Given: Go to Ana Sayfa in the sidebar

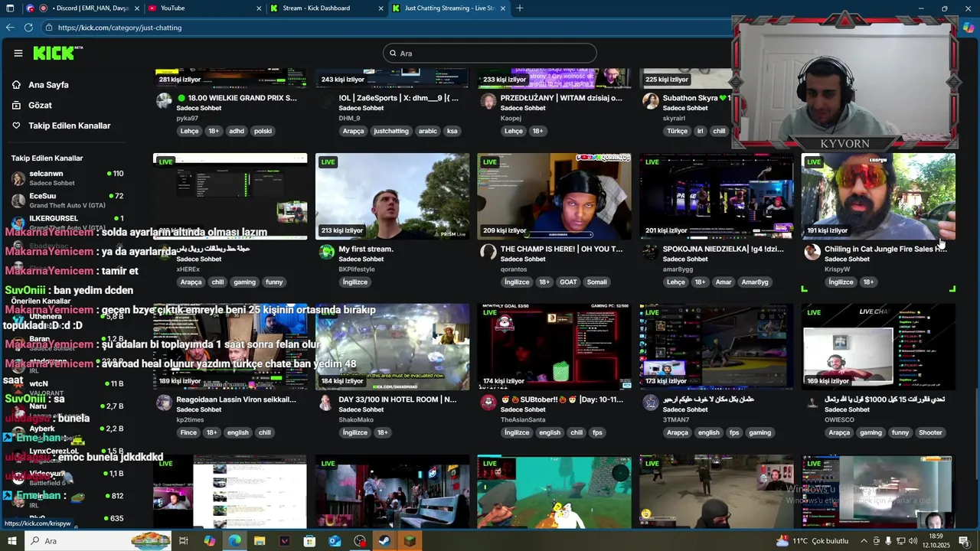Looking at the screenshot, I should pyautogui.click(x=48, y=85).
